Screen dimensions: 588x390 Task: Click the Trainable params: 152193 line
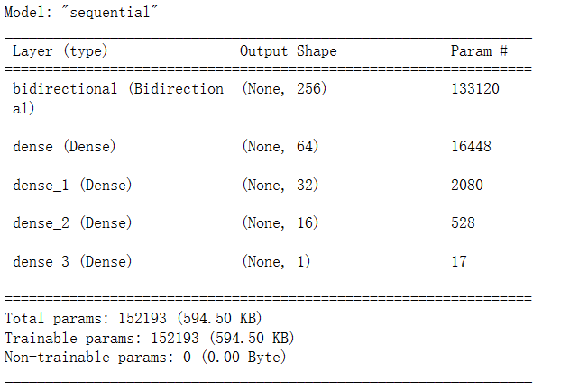(x=149, y=338)
